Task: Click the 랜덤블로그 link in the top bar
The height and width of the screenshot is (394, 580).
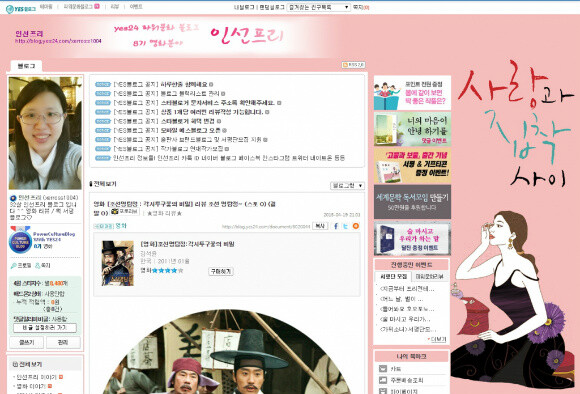Action: [x=272, y=7]
